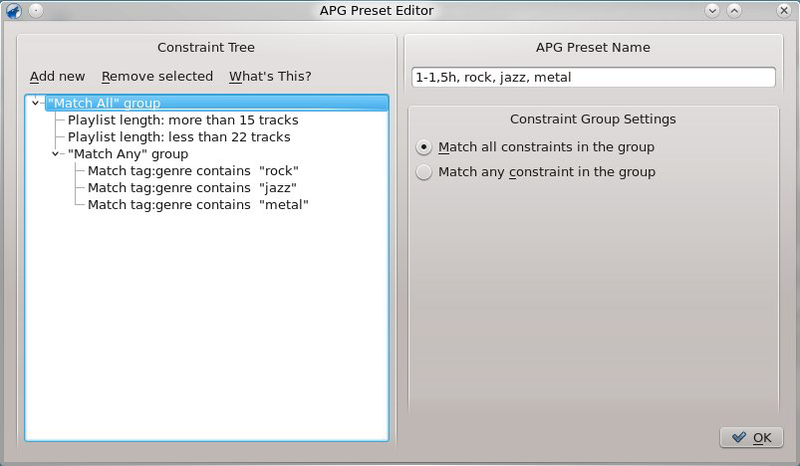Select "Playlist length: less than 22 tracks"

tap(179, 137)
